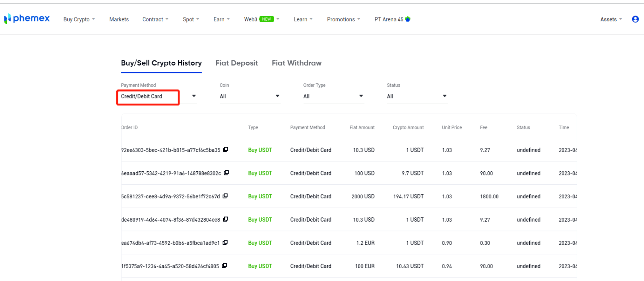Expand the Assets menu
The image size is (644, 281).
[611, 19]
